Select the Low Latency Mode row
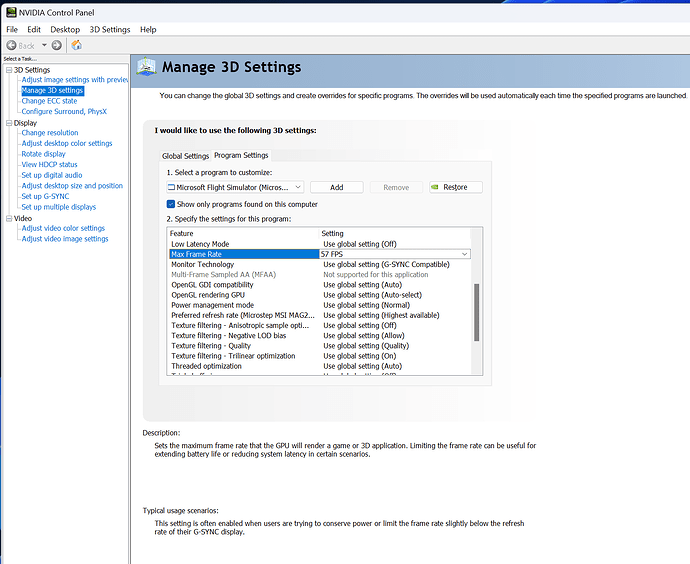690x564 pixels. [320, 244]
